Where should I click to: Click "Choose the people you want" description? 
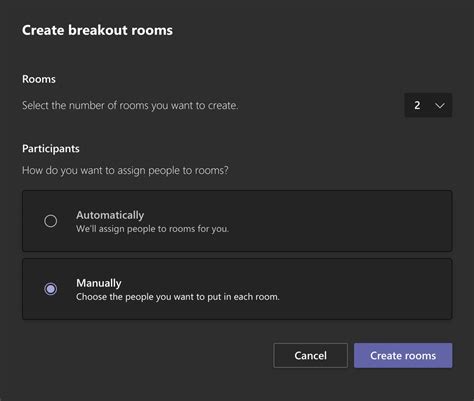[x=178, y=297]
